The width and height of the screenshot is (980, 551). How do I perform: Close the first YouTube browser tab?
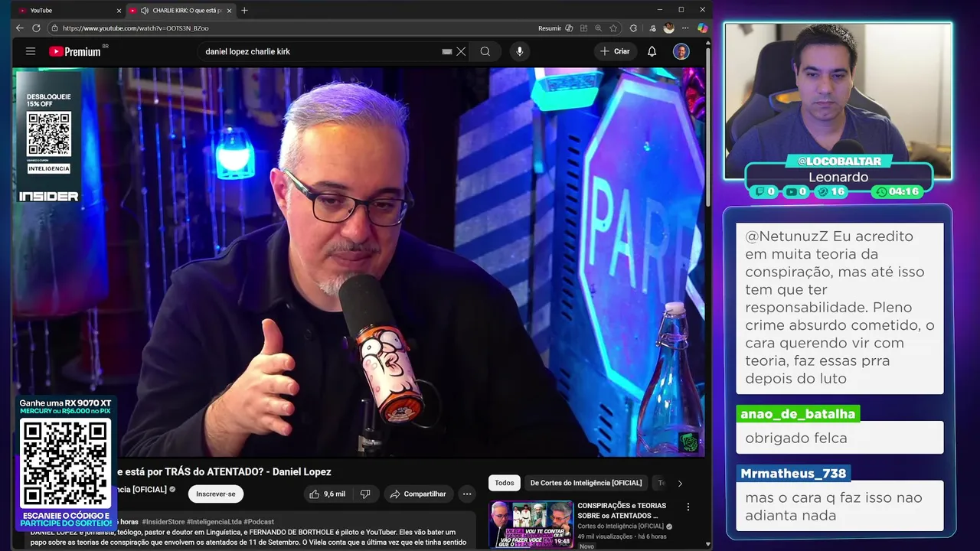pos(119,11)
